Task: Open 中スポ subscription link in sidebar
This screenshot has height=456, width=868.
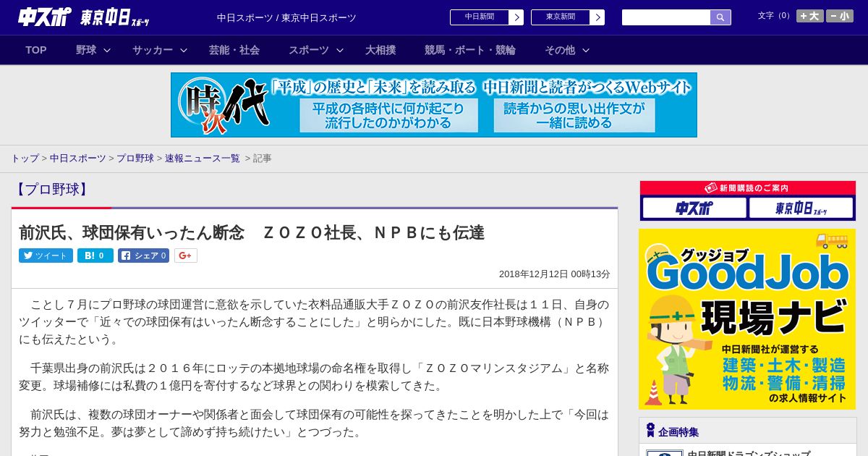Action: tap(694, 208)
